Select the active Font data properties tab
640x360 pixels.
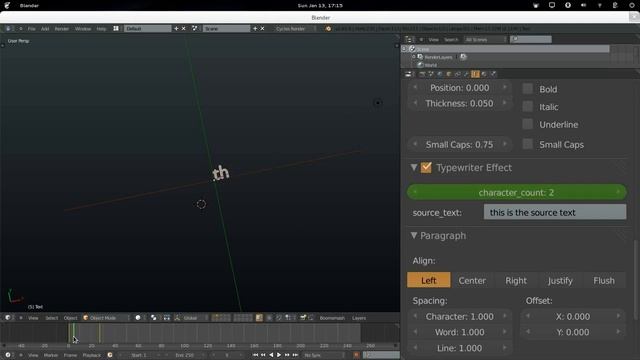pyautogui.click(x=475, y=74)
